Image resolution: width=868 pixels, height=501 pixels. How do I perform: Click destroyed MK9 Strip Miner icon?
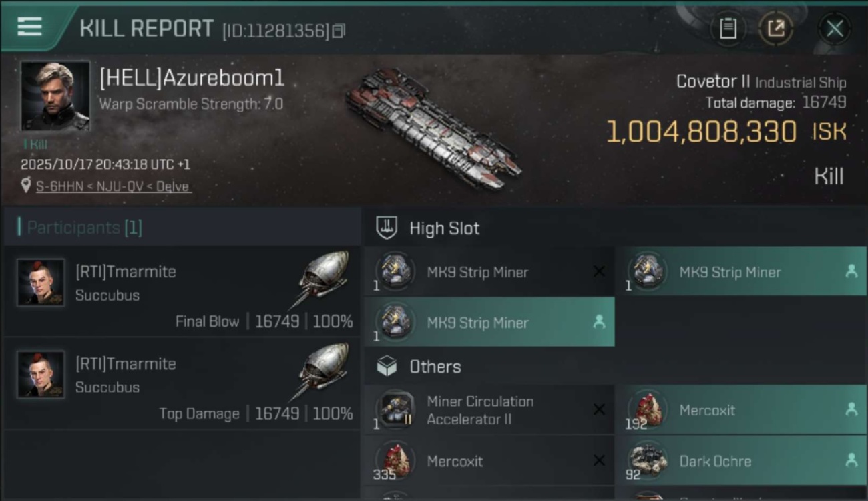click(394, 272)
